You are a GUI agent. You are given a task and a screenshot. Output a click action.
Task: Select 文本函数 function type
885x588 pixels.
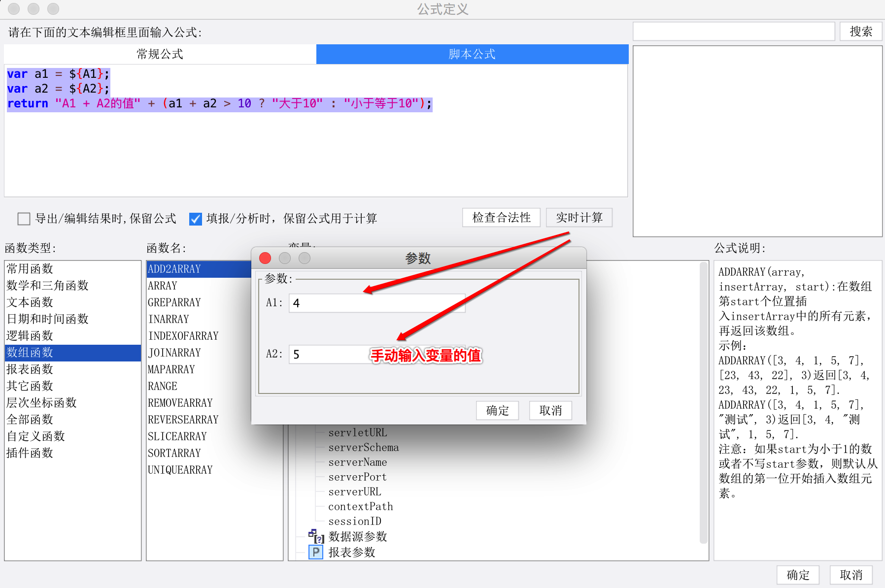tap(73, 302)
